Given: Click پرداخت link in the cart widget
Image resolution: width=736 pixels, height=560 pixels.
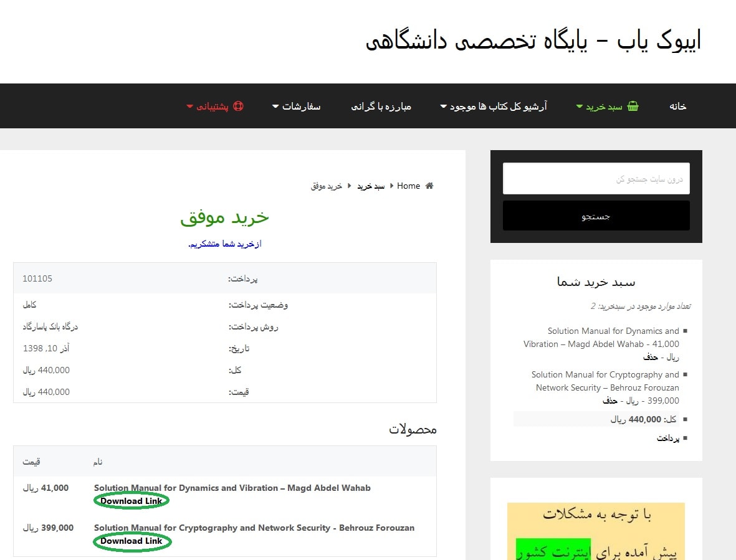Looking at the screenshot, I should [667, 438].
